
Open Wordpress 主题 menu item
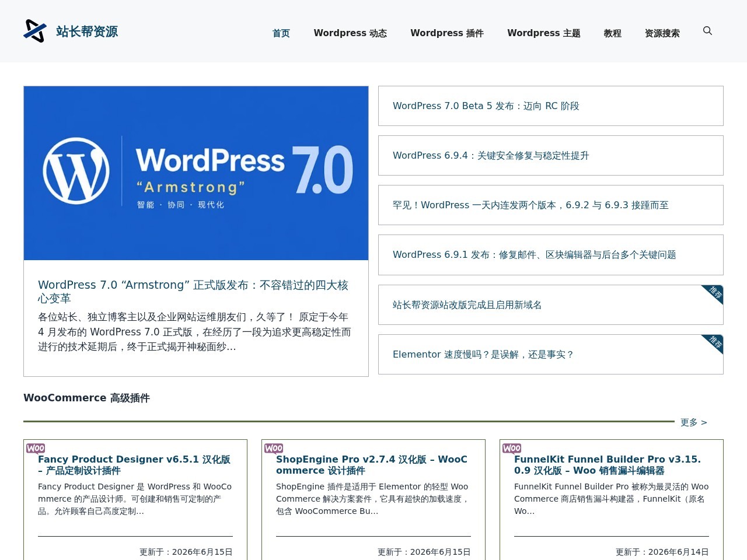click(x=544, y=33)
